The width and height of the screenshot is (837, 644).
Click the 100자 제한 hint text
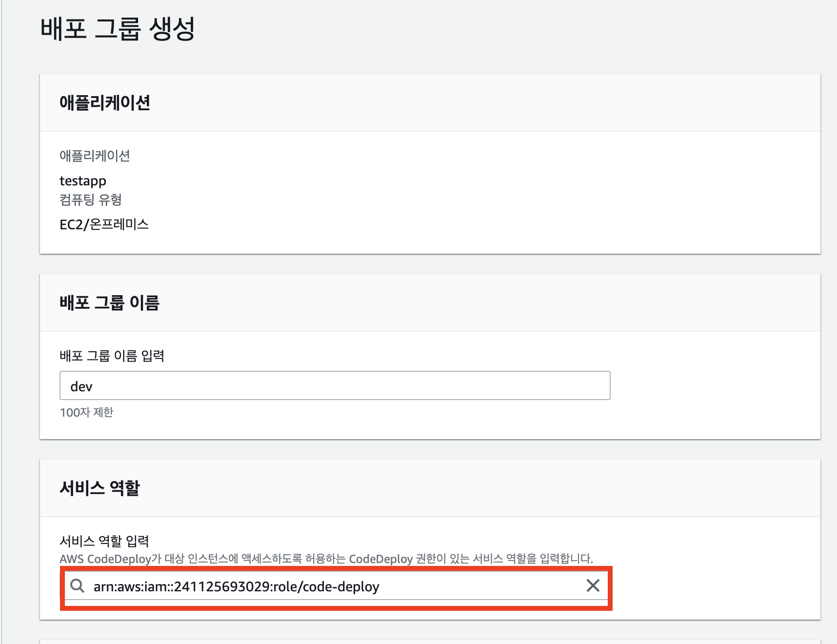[86, 412]
